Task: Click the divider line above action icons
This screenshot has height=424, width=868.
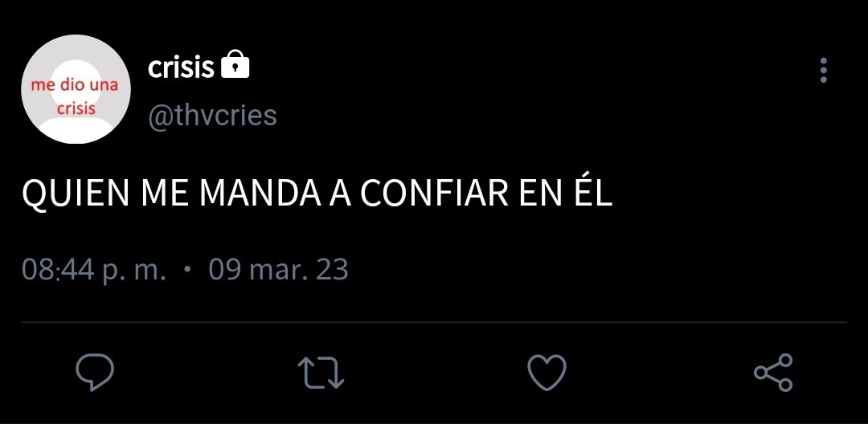Action: 434,322
